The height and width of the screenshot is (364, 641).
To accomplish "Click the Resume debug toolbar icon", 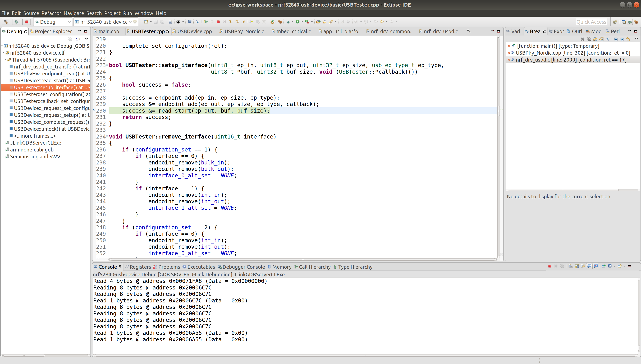I will (206, 22).
